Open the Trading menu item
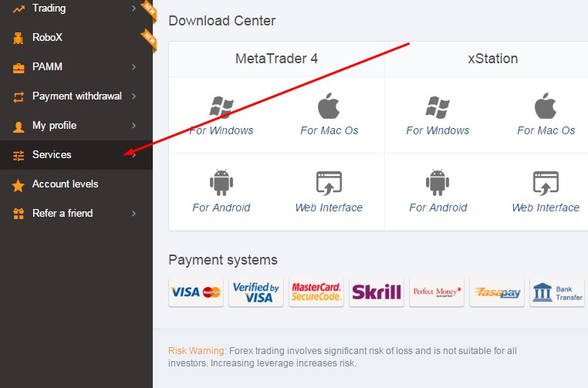This screenshot has width=588, height=388. click(76, 8)
